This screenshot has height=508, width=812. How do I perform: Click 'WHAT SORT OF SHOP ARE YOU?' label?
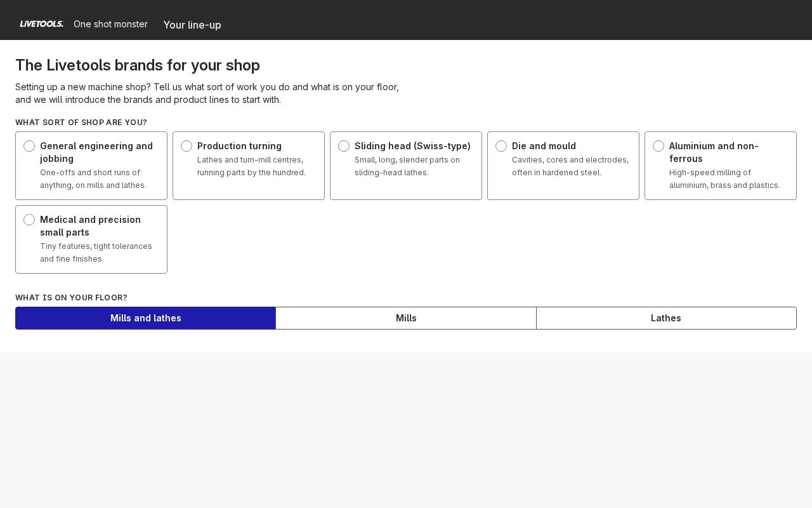81,123
